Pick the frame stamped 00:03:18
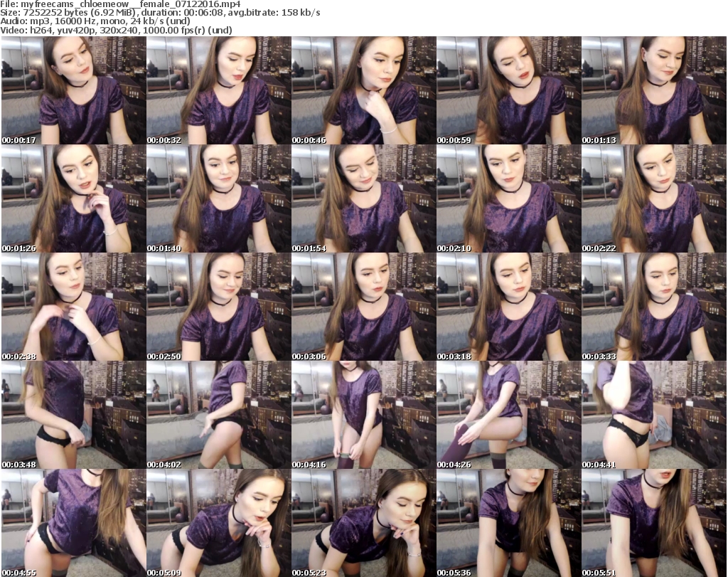The height and width of the screenshot is (577, 728). coord(509,307)
